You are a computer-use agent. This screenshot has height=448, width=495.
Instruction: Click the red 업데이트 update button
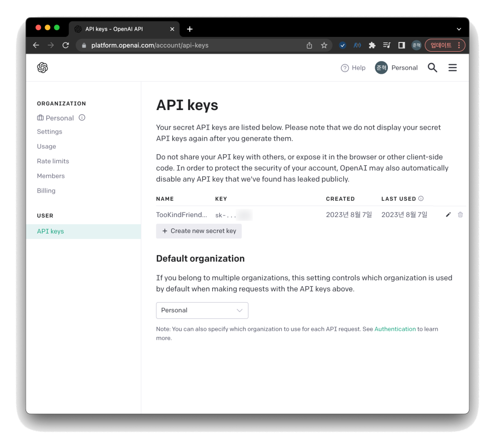click(x=444, y=46)
